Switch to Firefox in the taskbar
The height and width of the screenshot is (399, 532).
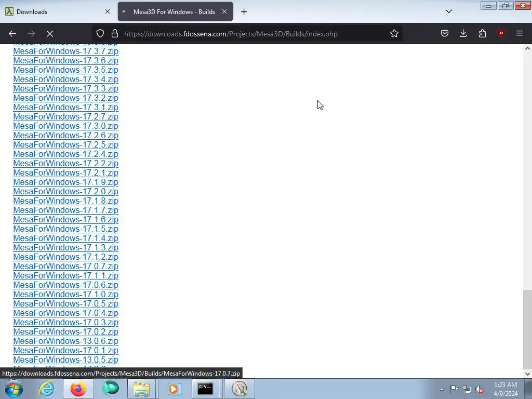(78, 389)
